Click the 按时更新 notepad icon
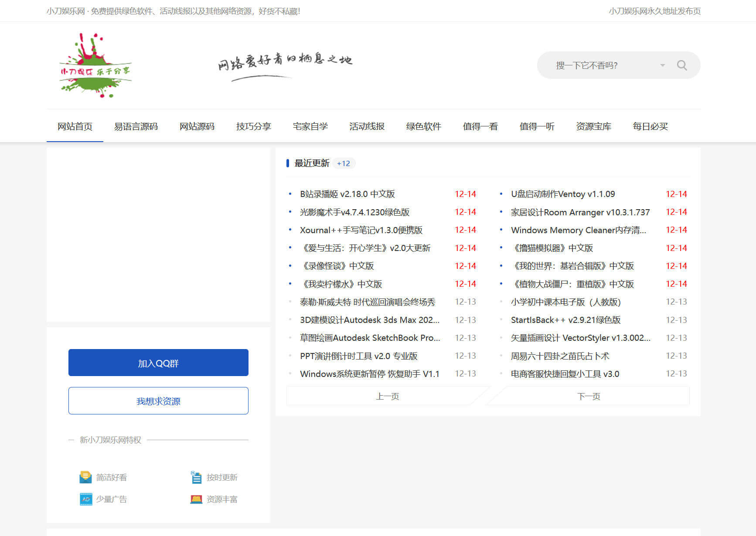Viewport: 756px width, 536px height. (196, 477)
